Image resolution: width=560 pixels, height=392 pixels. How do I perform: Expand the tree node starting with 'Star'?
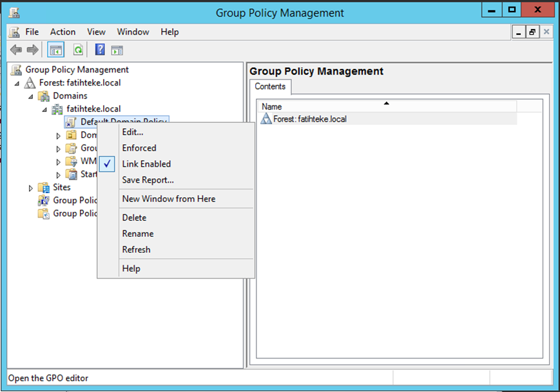(x=59, y=175)
